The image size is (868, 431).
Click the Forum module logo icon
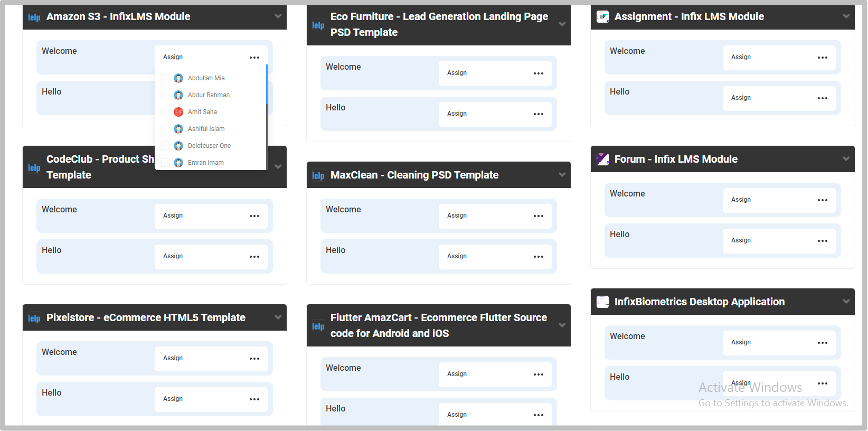pos(602,159)
